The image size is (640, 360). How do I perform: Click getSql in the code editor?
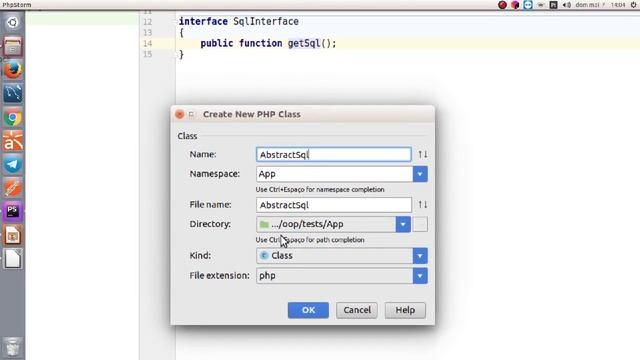(304, 43)
